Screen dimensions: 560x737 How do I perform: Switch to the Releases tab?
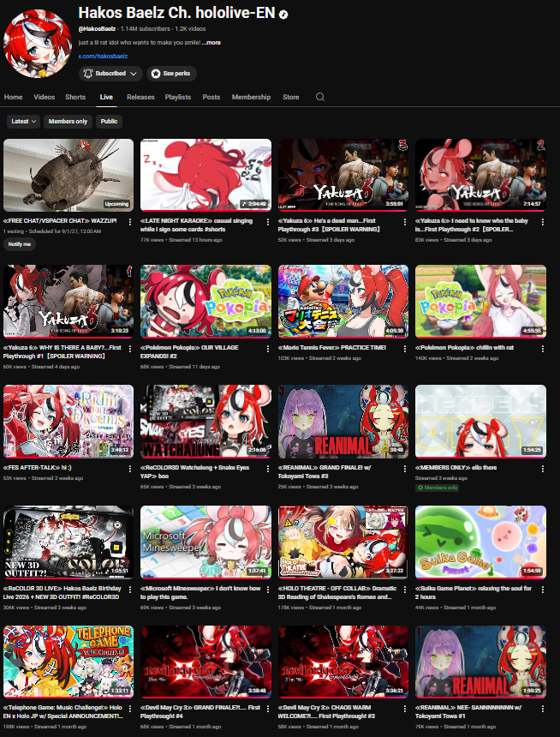tap(140, 97)
